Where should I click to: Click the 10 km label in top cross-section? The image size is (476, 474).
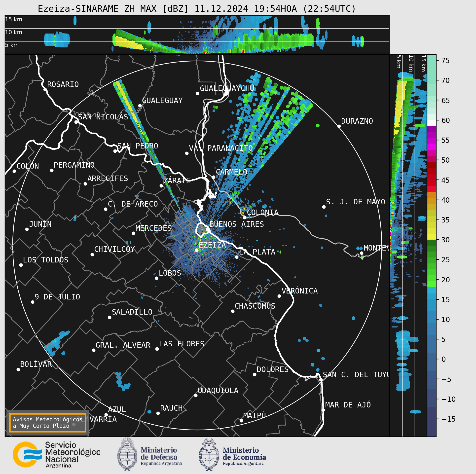pos(14,32)
